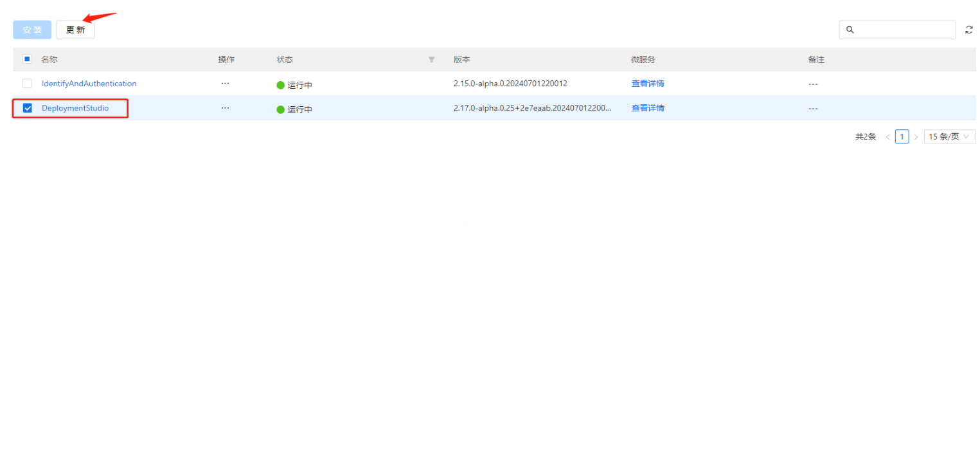Viewport: 980px width, 456px height.
Task: Open actions menu for IdentifyAndAuthentication row
Action: coord(225,83)
